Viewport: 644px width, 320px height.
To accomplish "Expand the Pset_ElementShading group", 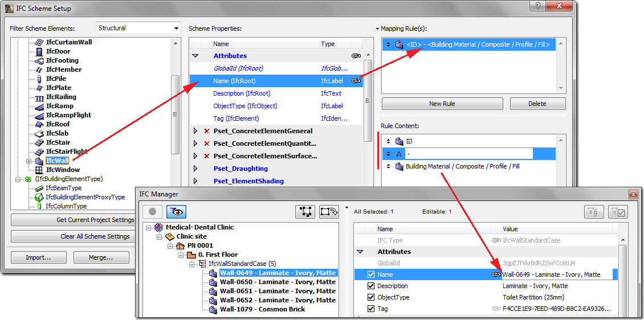I will coord(195,181).
